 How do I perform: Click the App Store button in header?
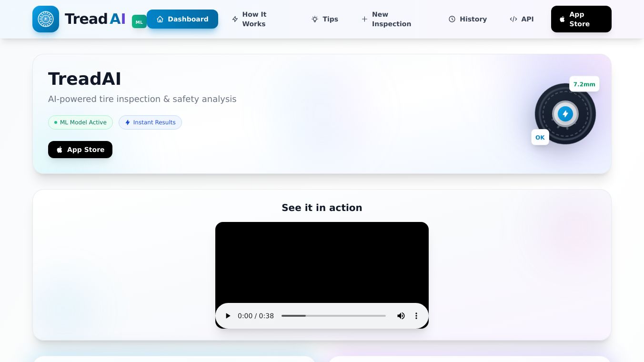point(581,19)
